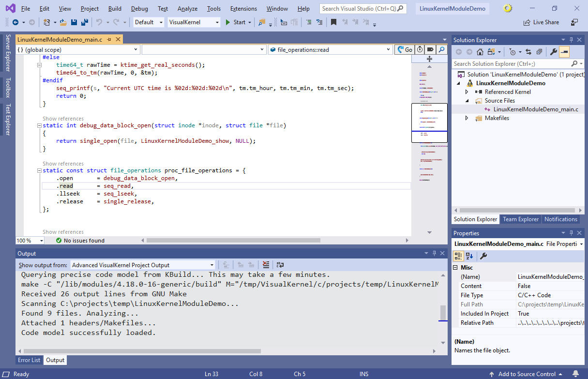Click the Live Share button

pos(541,22)
